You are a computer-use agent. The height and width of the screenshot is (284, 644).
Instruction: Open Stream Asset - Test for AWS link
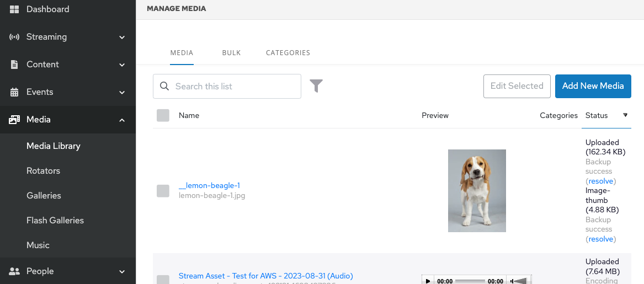(x=266, y=276)
